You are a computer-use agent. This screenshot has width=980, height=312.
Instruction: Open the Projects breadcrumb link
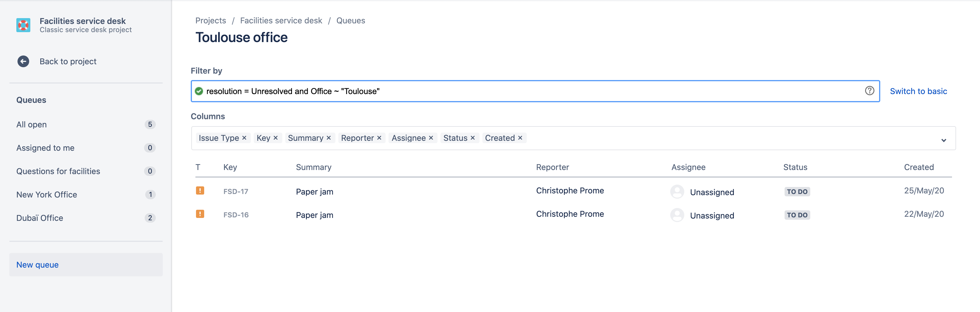[210, 20]
